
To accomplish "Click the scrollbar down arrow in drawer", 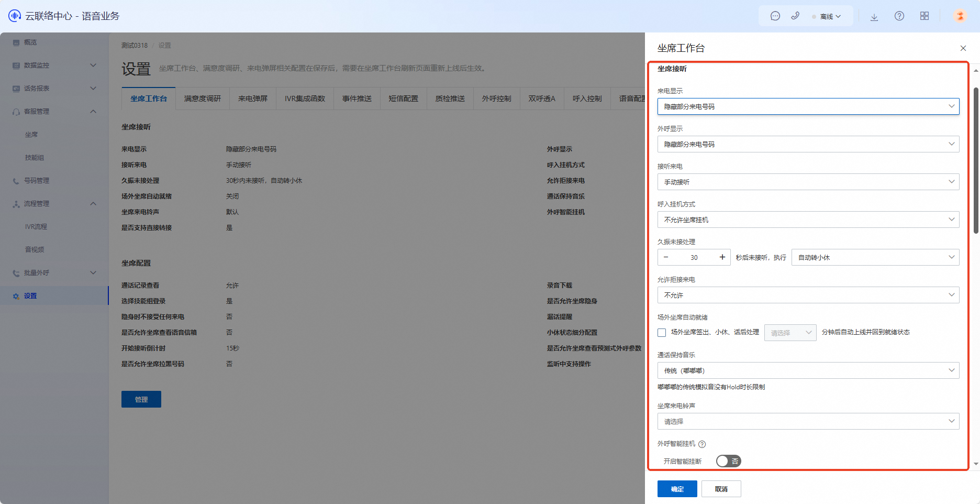I will pyautogui.click(x=976, y=464).
